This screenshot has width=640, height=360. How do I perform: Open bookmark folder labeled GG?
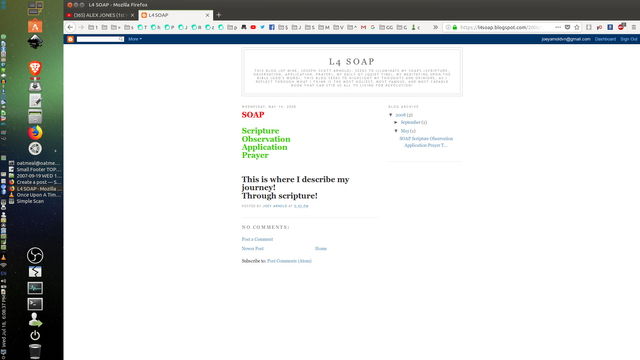point(386,27)
